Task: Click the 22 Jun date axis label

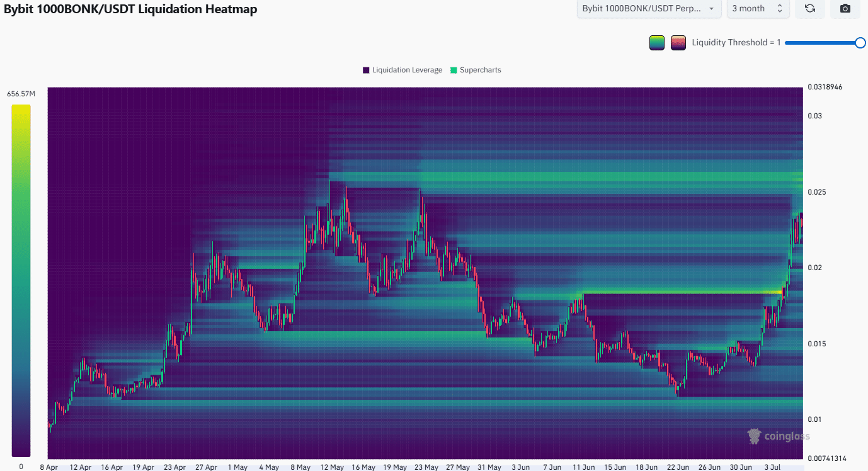Action: pos(678,467)
